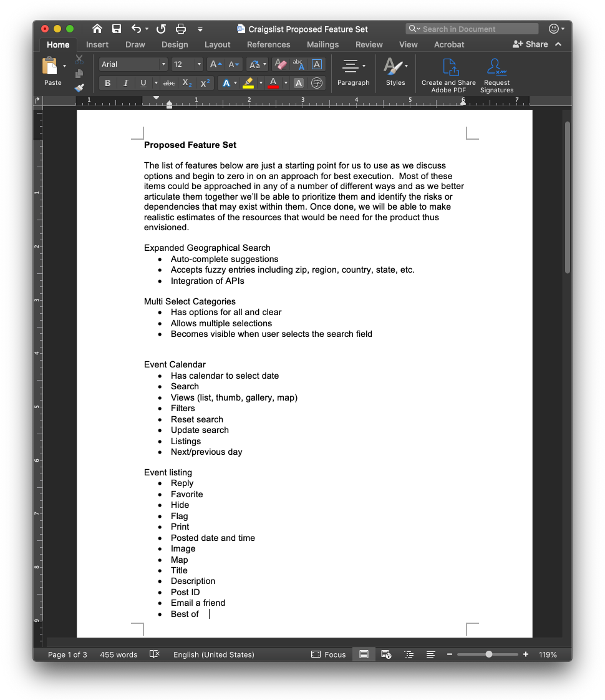Zoom out with minus button
Screen dimensions: 605x700
point(450,654)
